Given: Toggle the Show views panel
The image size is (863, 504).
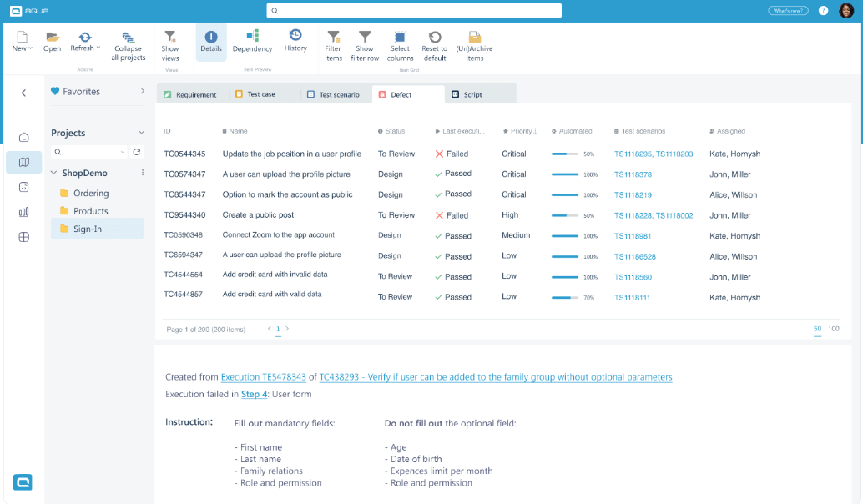Looking at the screenshot, I should [170, 43].
